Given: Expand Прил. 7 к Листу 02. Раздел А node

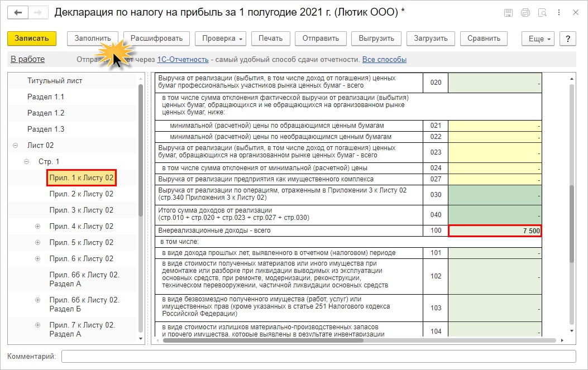Looking at the screenshot, I should point(37,325).
